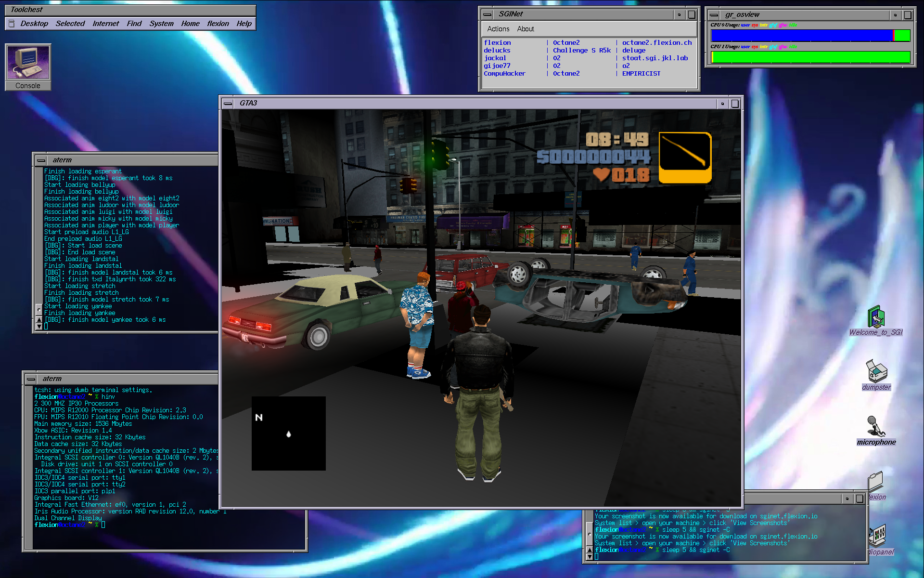Click the top aterm window menu button
This screenshot has height=578, width=924.
coord(41,160)
